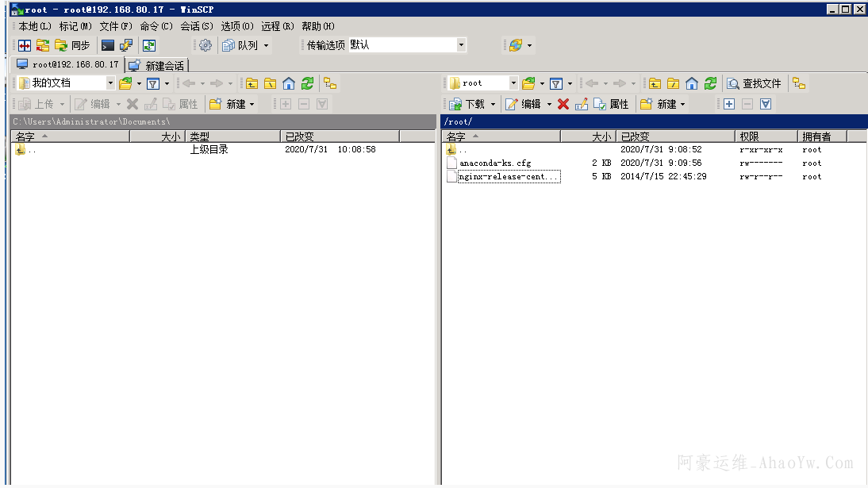Open remote file filter icon
The width and height of the screenshot is (868, 488).
click(x=556, y=83)
